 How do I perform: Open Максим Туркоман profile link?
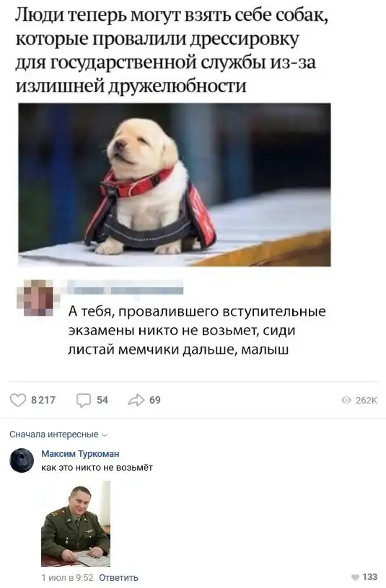coord(80,454)
